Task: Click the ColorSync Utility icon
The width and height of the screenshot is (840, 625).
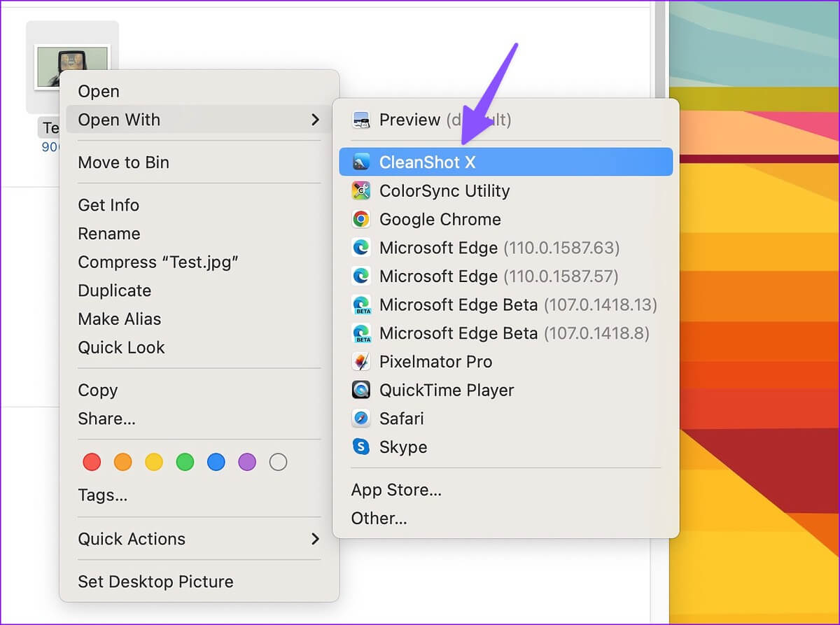Action: [361, 191]
